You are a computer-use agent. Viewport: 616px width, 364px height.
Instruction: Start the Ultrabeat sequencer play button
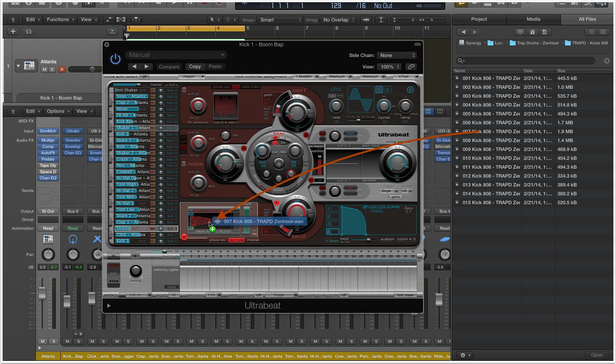(135, 256)
